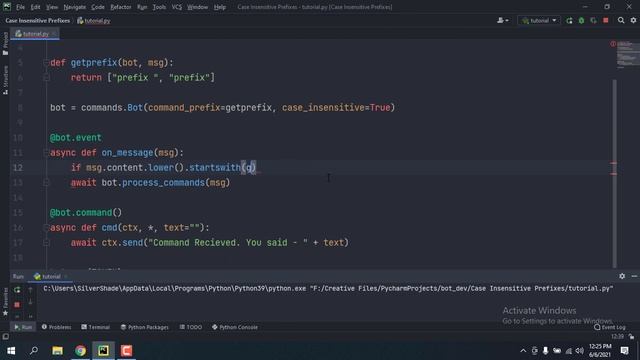This screenshot has height=360, width=640.
Task: Show hidden system tray icons
Action: coord(523,351)
